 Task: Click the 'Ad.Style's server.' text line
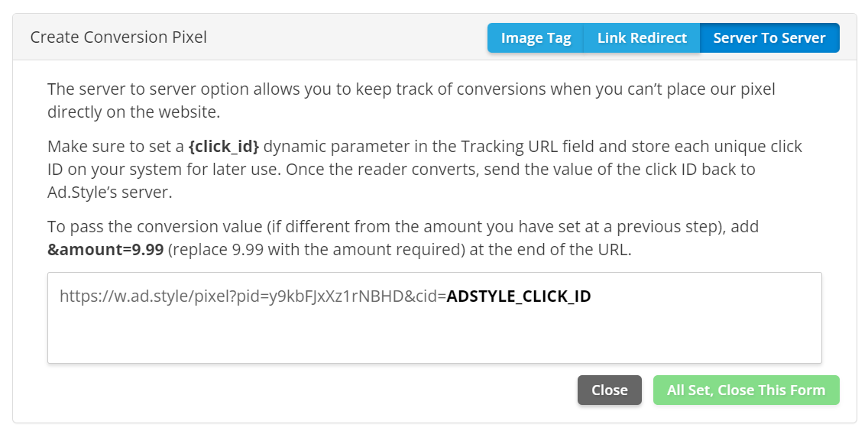[x=110, y=193]
